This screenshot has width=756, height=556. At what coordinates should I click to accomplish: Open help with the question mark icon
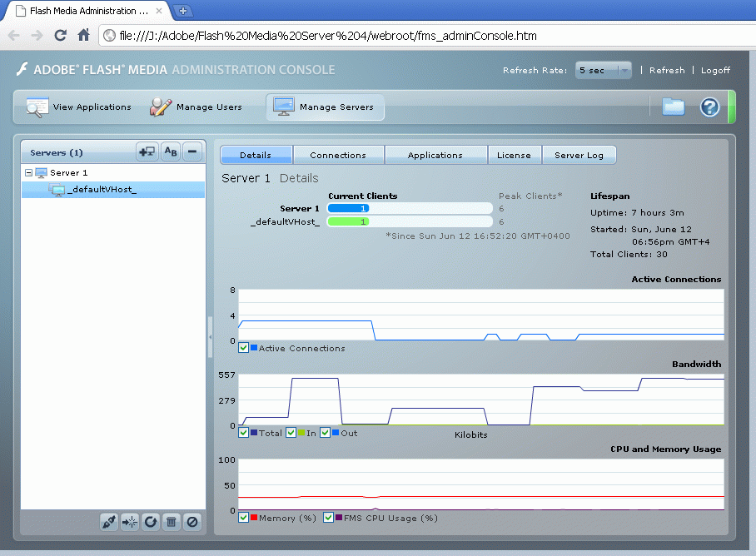[x=709, y=107]
